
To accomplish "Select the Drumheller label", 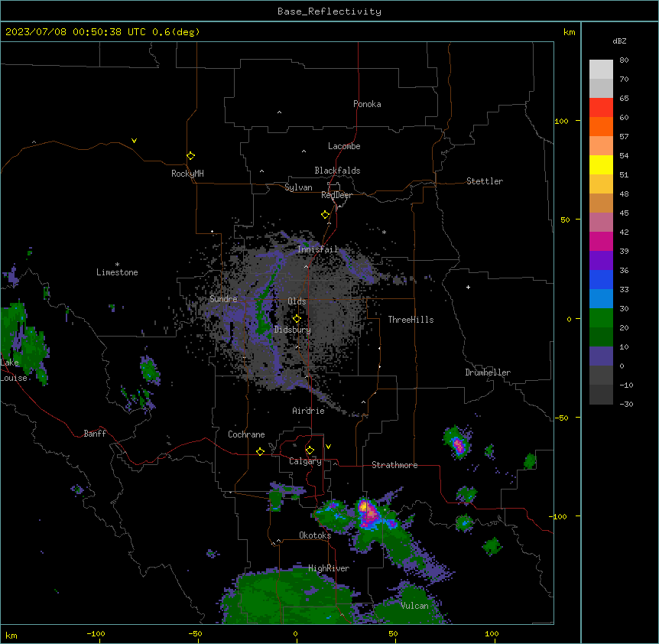I will [x=488, y=372].
